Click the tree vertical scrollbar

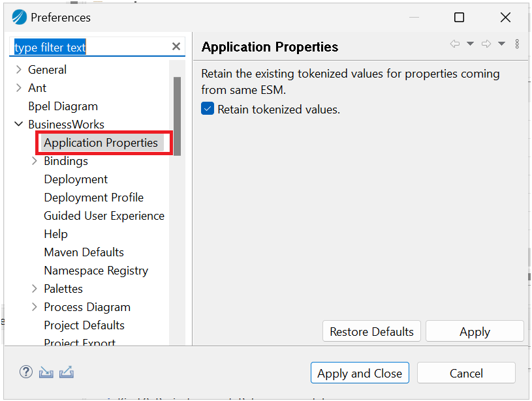(177, 116)
